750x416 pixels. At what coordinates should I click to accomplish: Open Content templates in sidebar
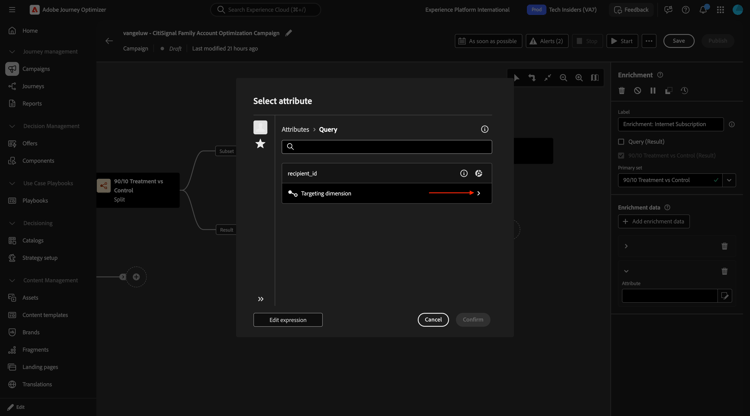click(45, 315)
